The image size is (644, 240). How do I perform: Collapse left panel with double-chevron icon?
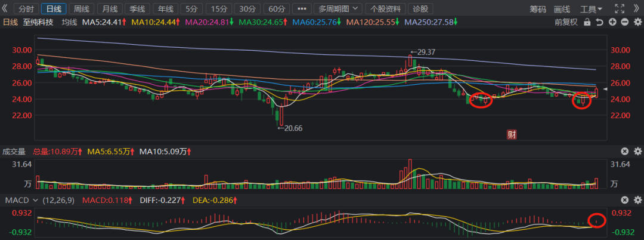7,9
